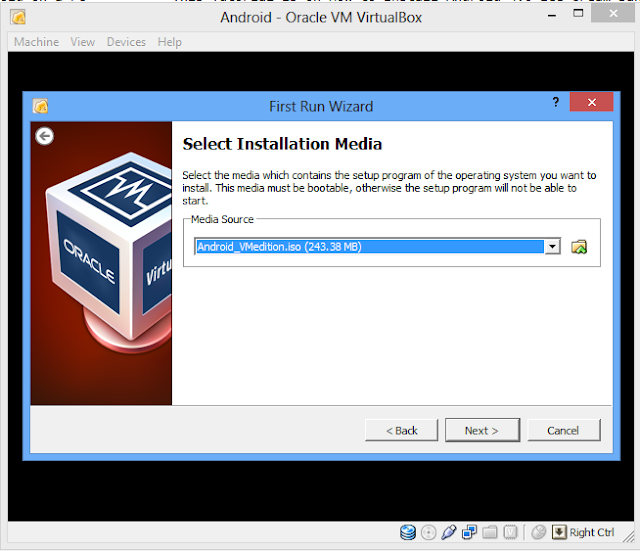Image resolution: width=640 pixels, height=551 pixels.
Task: Click the Oracle VirtualBox cube image
Action: click(110, 253)
